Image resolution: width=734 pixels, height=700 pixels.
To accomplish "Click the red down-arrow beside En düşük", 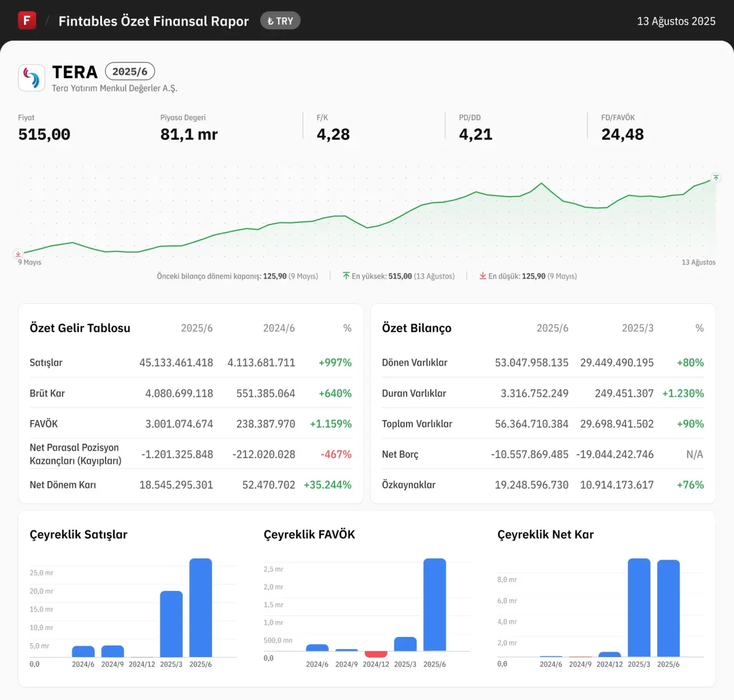I will (483, 276).
